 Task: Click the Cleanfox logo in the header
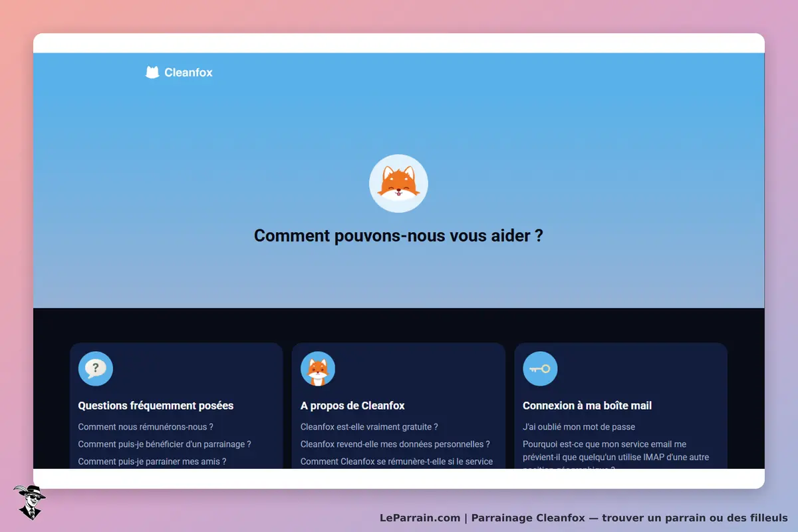(179, 72)
